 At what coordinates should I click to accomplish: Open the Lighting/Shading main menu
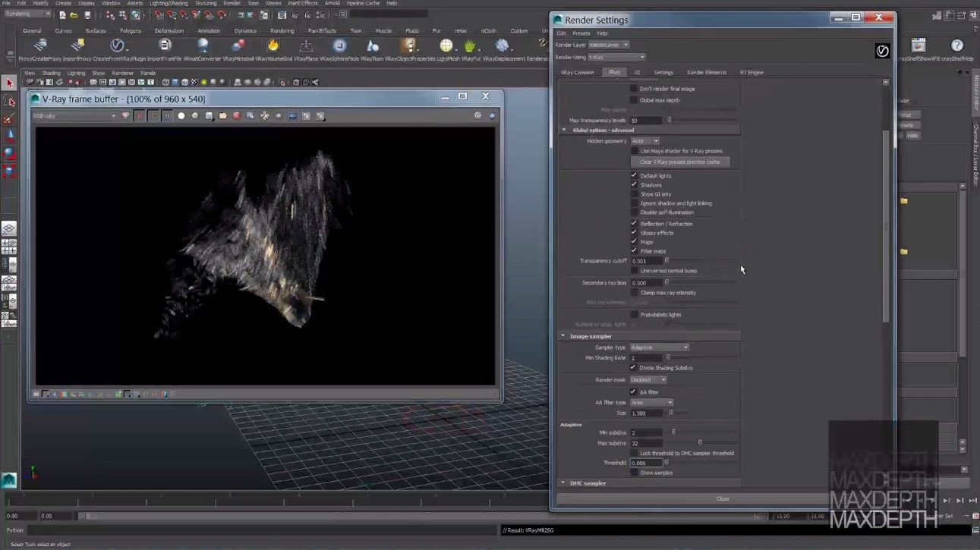pyautogui.click(x=169, y=3)
